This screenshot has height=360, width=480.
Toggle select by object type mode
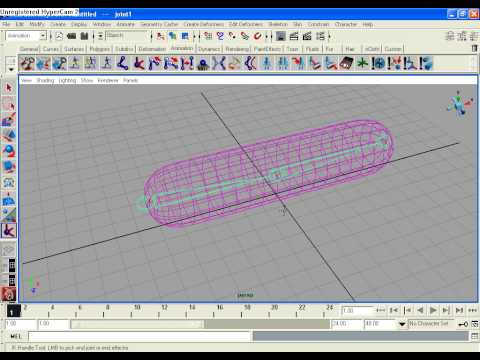172,36
